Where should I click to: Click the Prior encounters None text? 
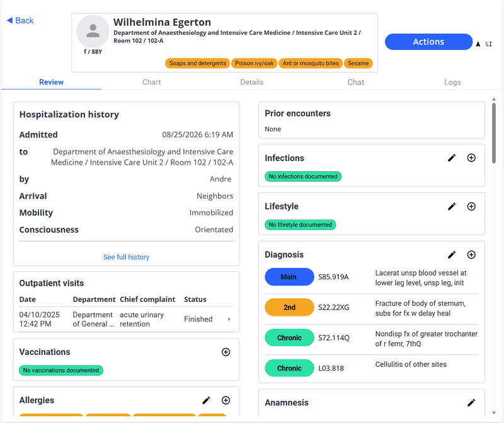coord(273,129)
